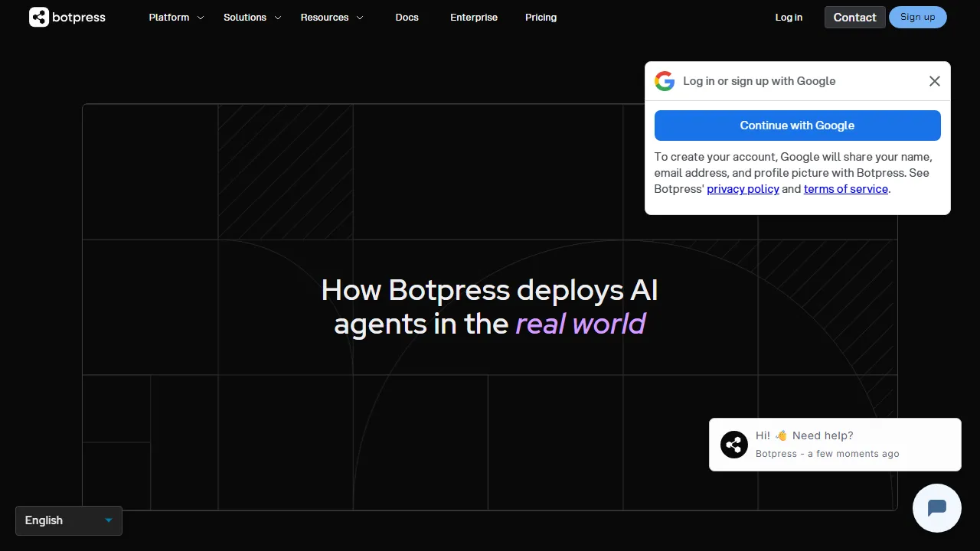Close the Google sign-in popup
Image resolution: width=980 pixels, height=551 pixels.
(935, 81)
